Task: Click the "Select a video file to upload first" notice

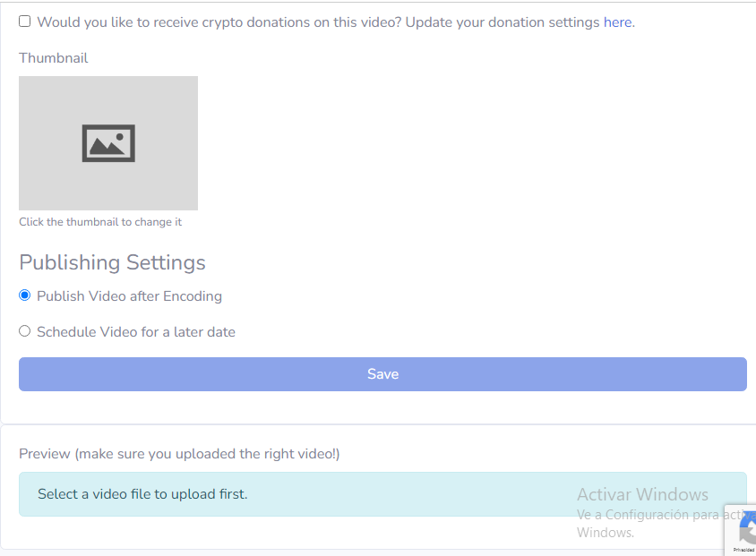Action: 142,494
